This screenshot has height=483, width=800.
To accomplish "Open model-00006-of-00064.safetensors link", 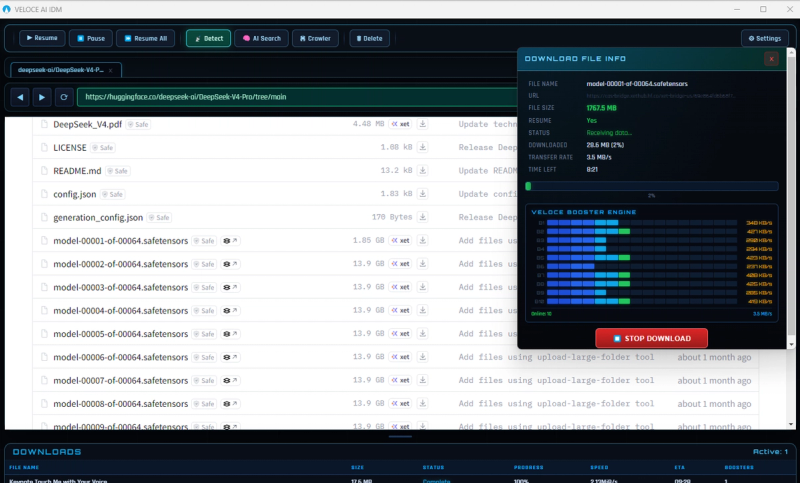I will click(120, 357).
